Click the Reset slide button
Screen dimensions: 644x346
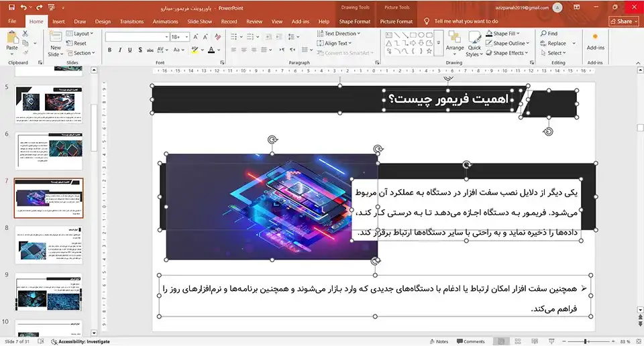[x=76, y=43]
